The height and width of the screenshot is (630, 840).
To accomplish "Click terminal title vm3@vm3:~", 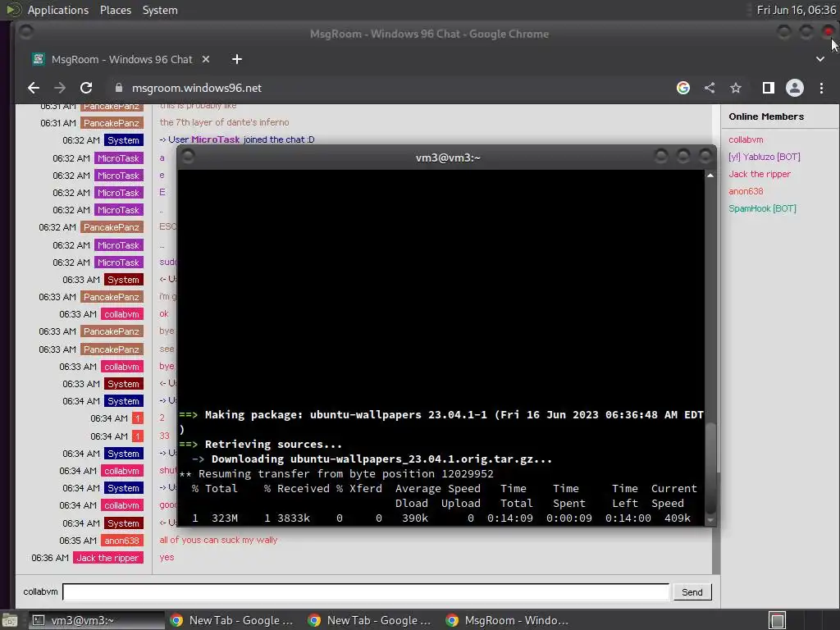I will pos(448,157).
